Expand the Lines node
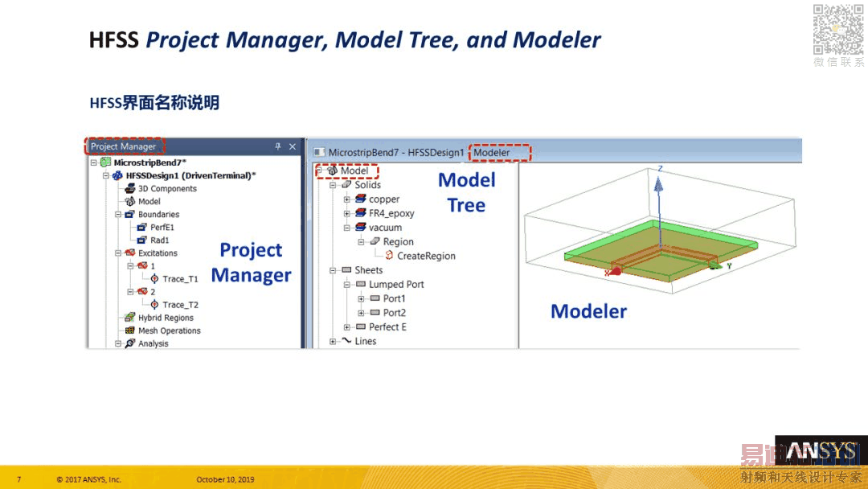The width and height of the screenshot is (868, 489). pos(333,341)
